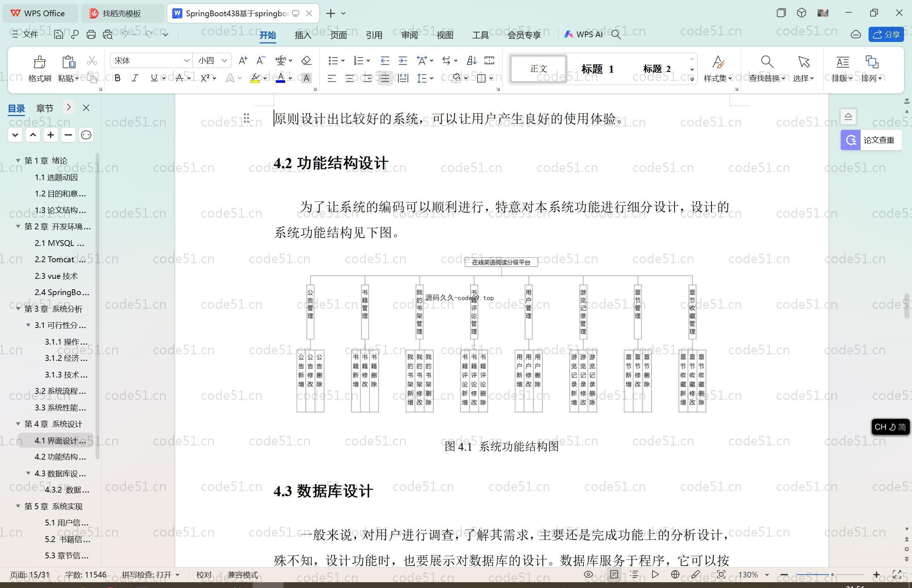
Task: Apply italic formatting
Action: click(x=135, y=78)
